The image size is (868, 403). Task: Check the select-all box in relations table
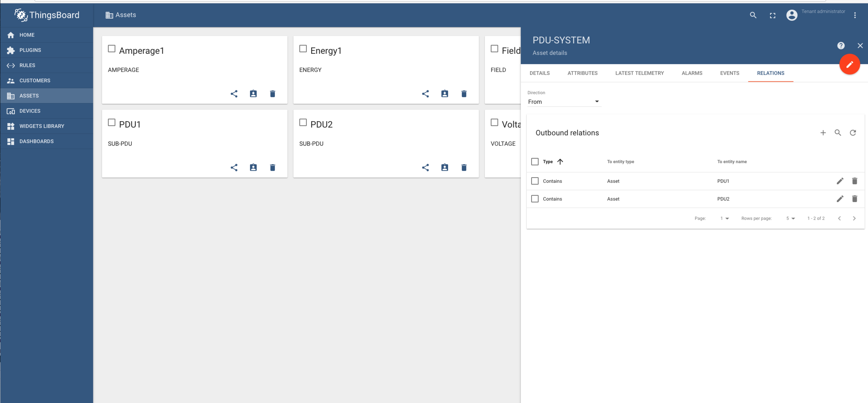pos(535,162)
